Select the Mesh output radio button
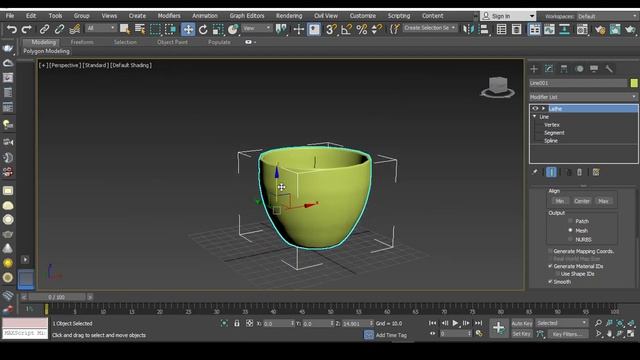The height and width of the screenshot is (360, 640). pos(570,230)
